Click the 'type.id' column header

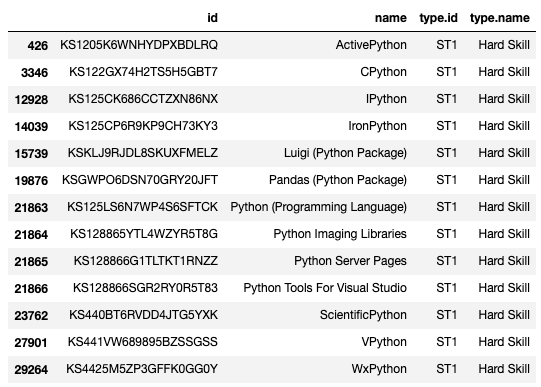(438, 18)
